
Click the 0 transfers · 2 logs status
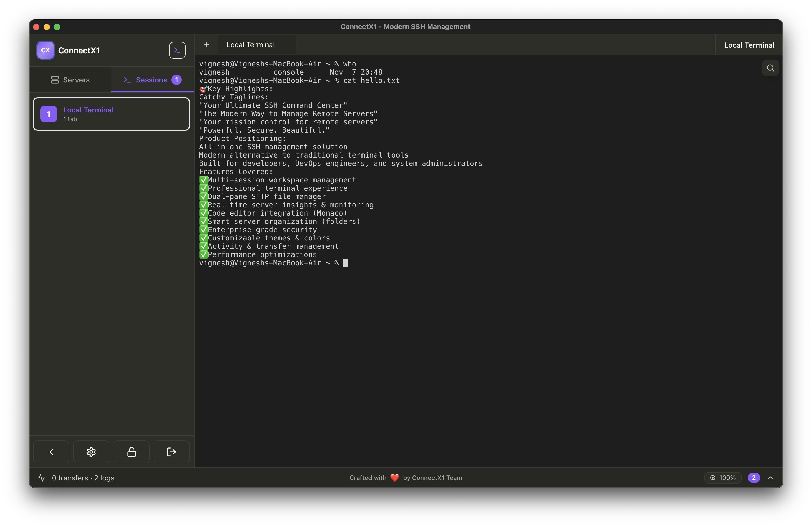pos(83,478)
